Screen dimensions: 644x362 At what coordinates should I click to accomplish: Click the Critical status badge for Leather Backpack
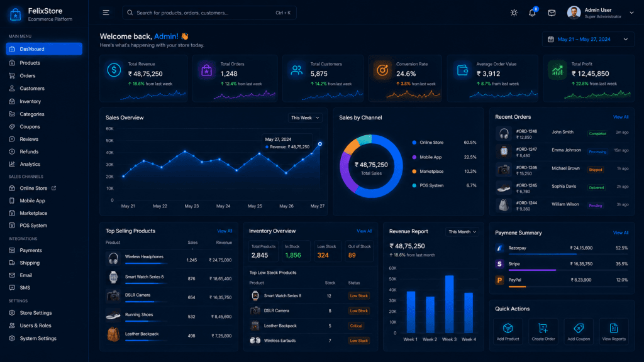click(x=356, y=326)
